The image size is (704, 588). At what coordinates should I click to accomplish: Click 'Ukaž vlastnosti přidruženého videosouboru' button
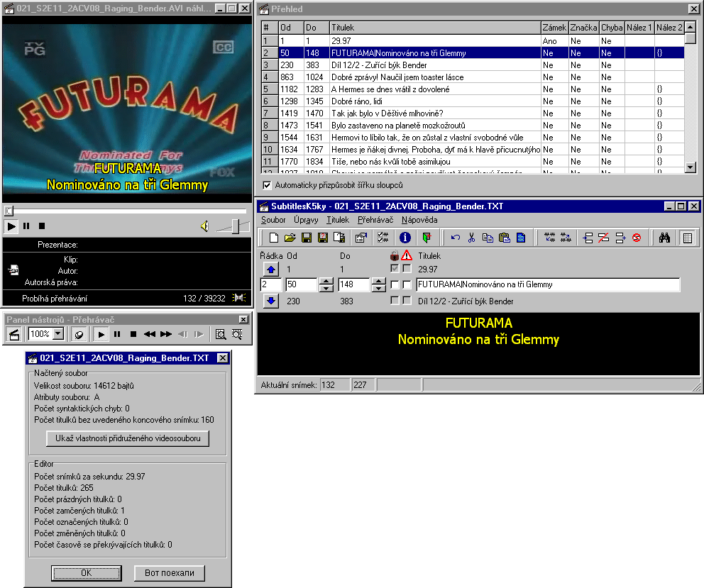(128, 438)
